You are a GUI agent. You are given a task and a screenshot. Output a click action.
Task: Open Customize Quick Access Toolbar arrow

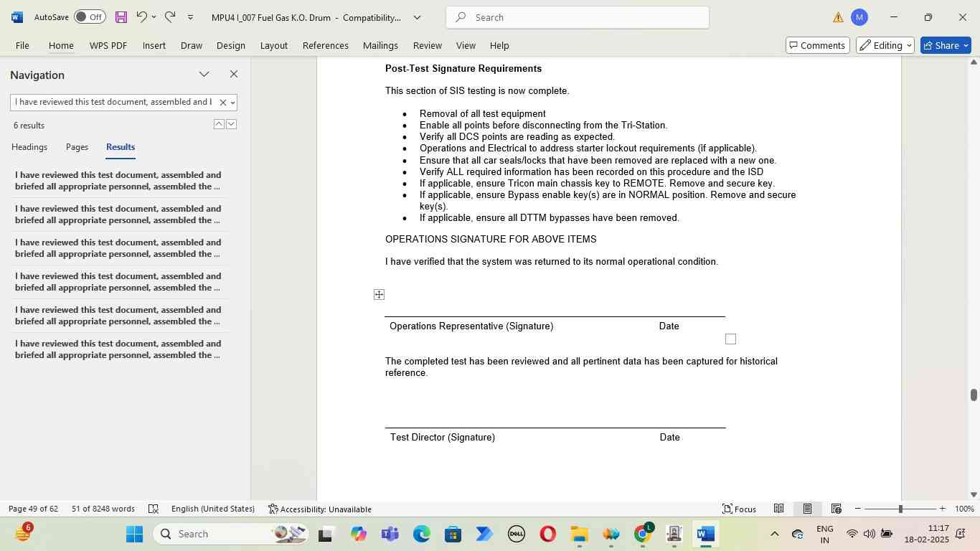click(190, 17)
